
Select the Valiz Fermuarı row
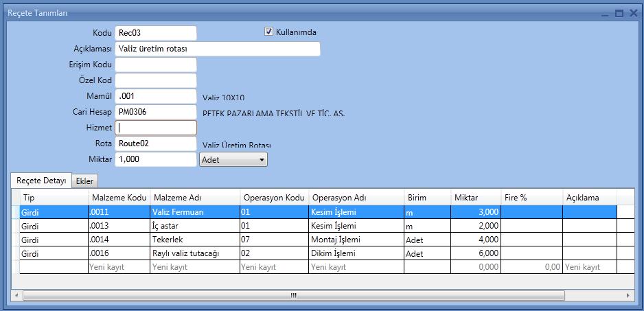click(x=195, y=213)
